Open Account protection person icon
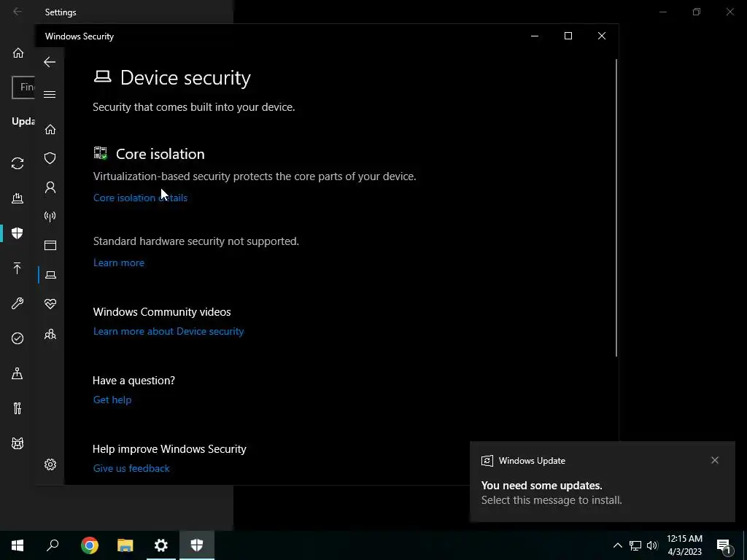The image size is (747, 560). (50, 187)
